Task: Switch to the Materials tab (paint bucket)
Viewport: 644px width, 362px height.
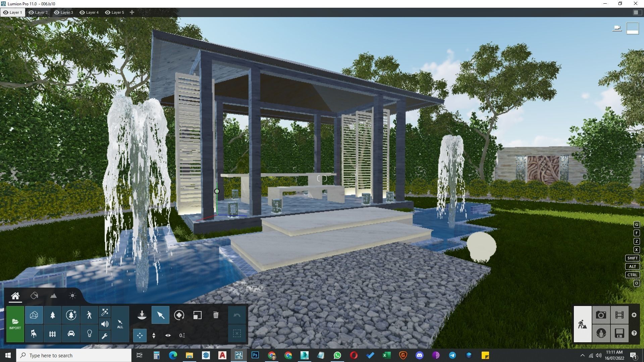Action: [34, 296]
